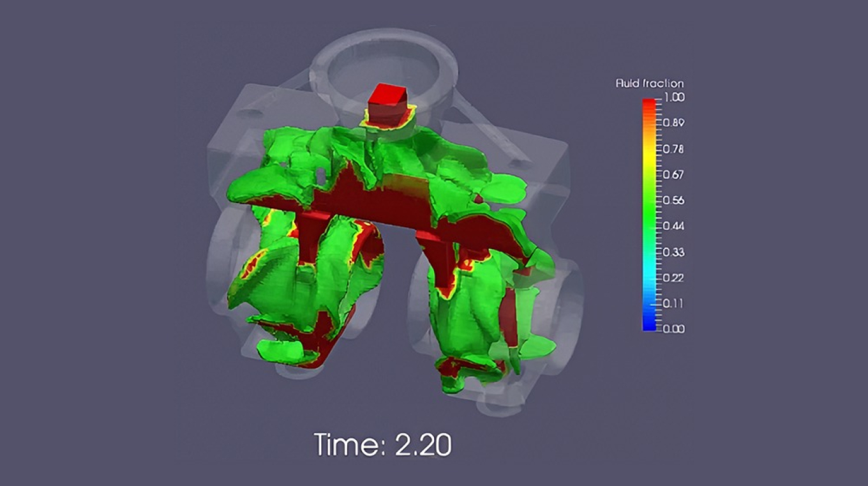868x486 pixels.
Task: Click the 0.67 legend tick label
Action: pyautogui.click(x=674, y=174)
